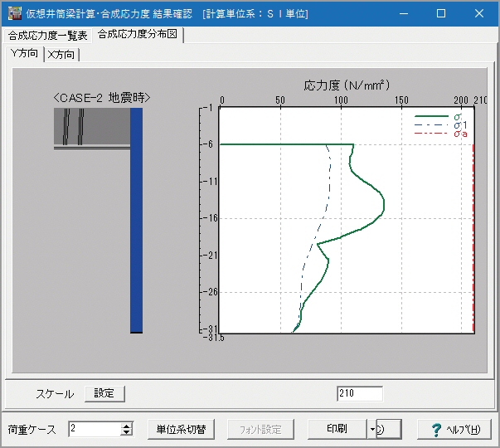Click the <CASE-2 地震時> label
The image size is (500, 448).
(102, 98)
